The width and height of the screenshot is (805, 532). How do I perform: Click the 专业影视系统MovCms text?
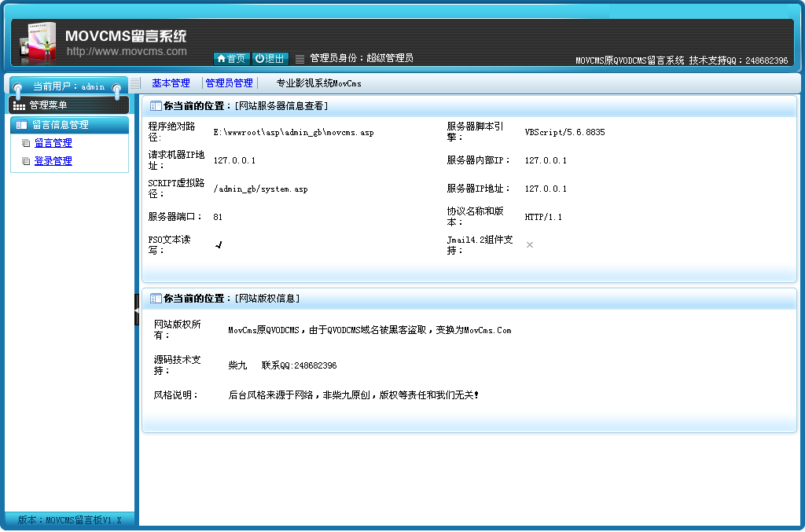click(x=318, y=83)
